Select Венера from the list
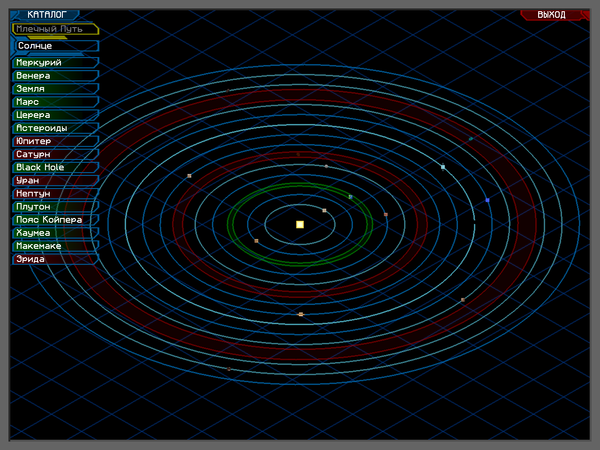600x450 pixels. tap(55, 76)
